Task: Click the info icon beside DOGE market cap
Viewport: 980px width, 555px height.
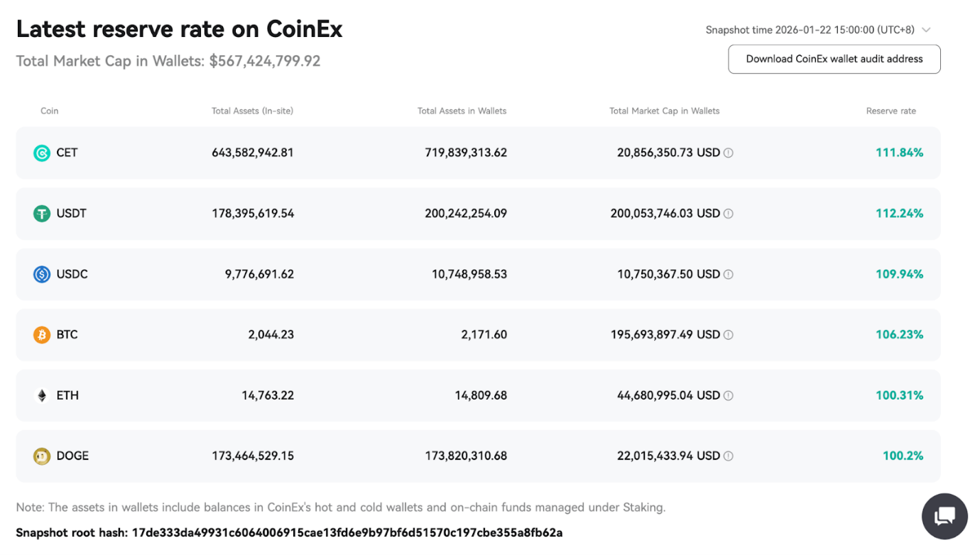Action: (x=729, y=456)
